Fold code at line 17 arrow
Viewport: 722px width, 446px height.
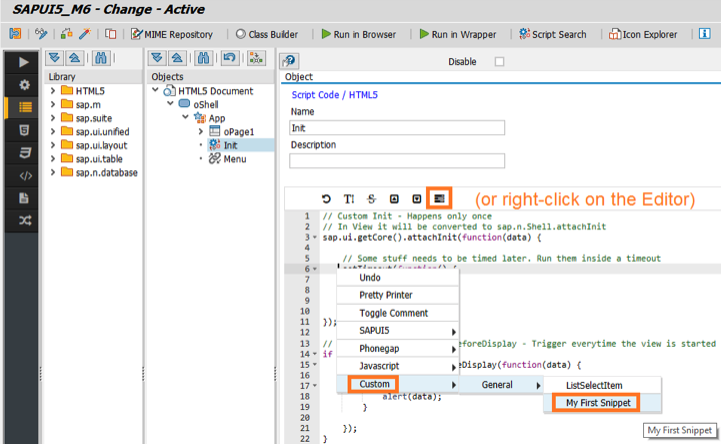pos(315,386)
